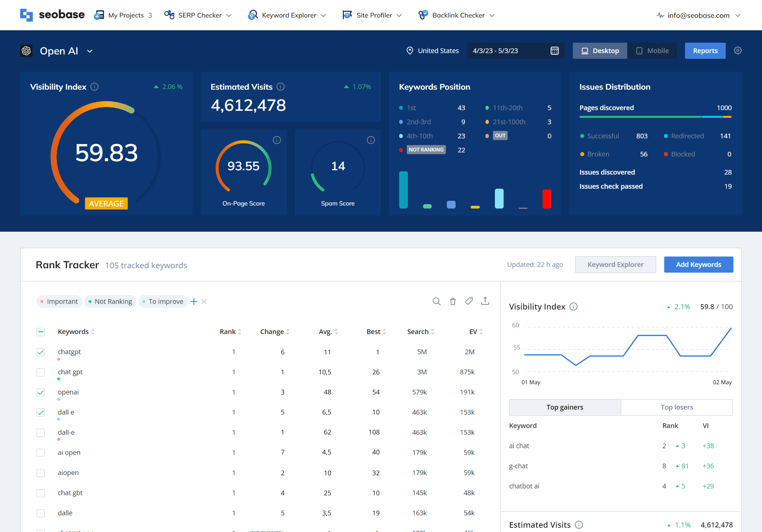Open the date range calendar icon

tap(555, 51)
